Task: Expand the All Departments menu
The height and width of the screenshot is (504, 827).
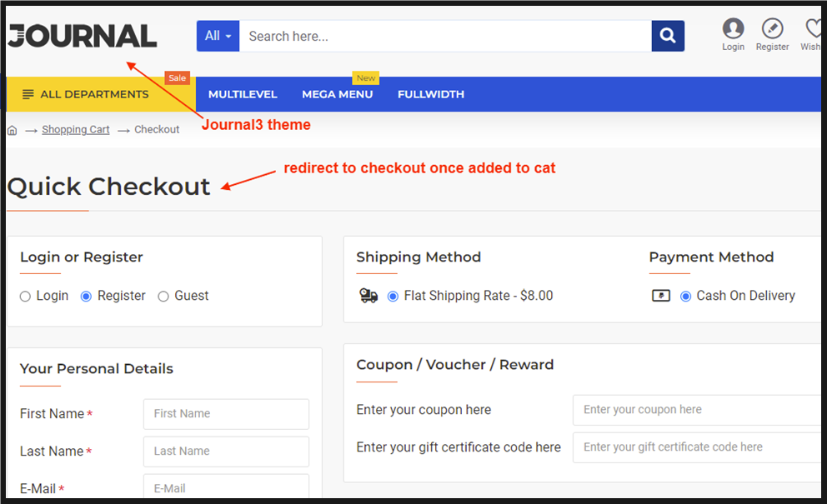Action: [x=86, y=94]
